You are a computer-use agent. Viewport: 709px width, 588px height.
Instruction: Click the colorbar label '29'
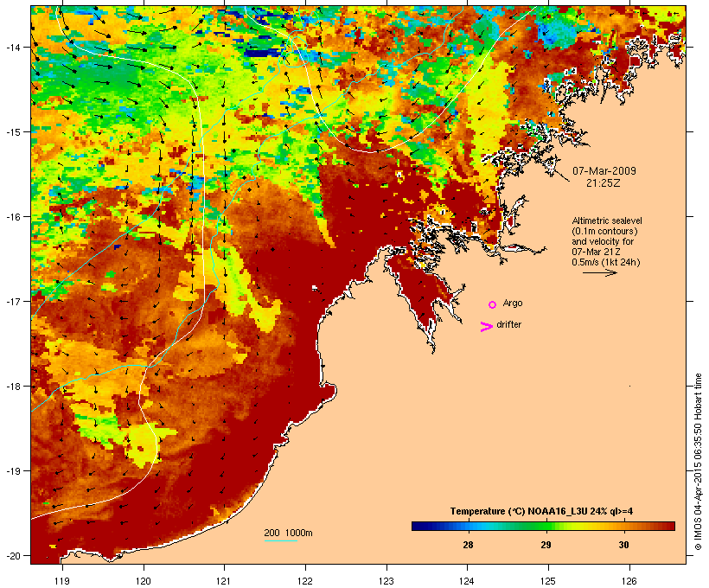coord(546,545)
